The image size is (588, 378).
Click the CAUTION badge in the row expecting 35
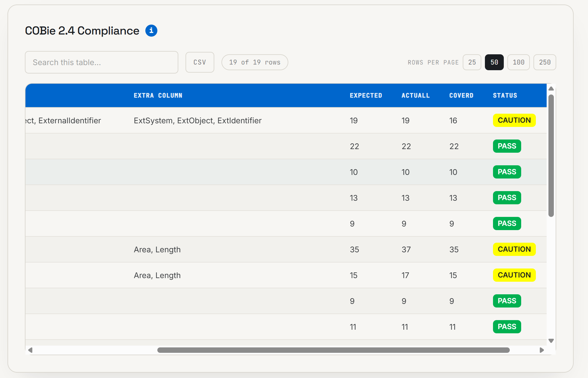(x=514, y=249)
